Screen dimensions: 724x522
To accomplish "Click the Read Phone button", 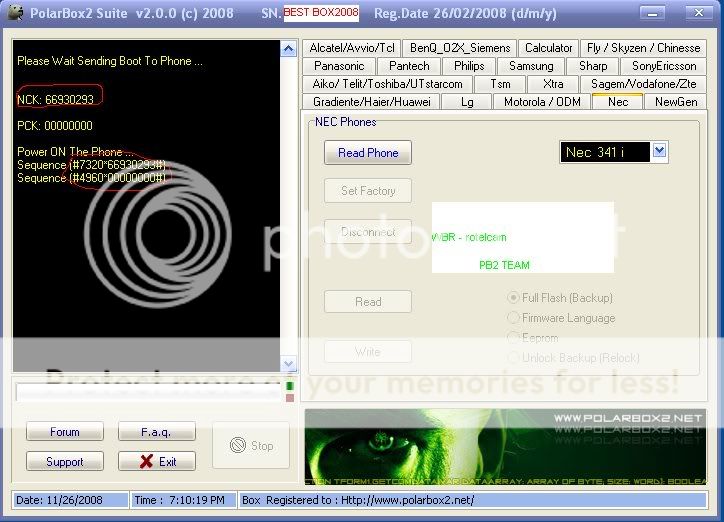I will [368, 153].
